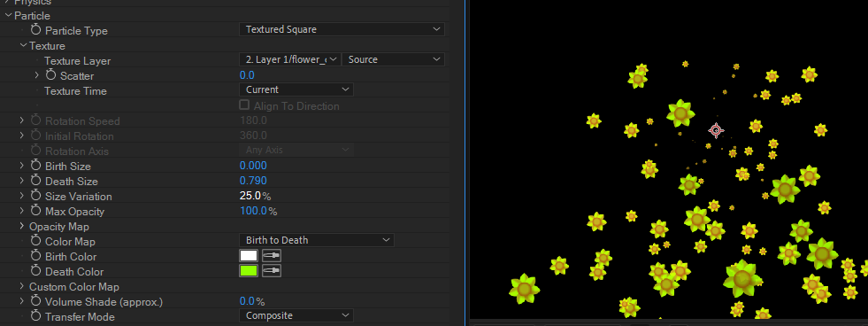Click Scatter value 0.0
868x326 pixels.
pos(247,74)
